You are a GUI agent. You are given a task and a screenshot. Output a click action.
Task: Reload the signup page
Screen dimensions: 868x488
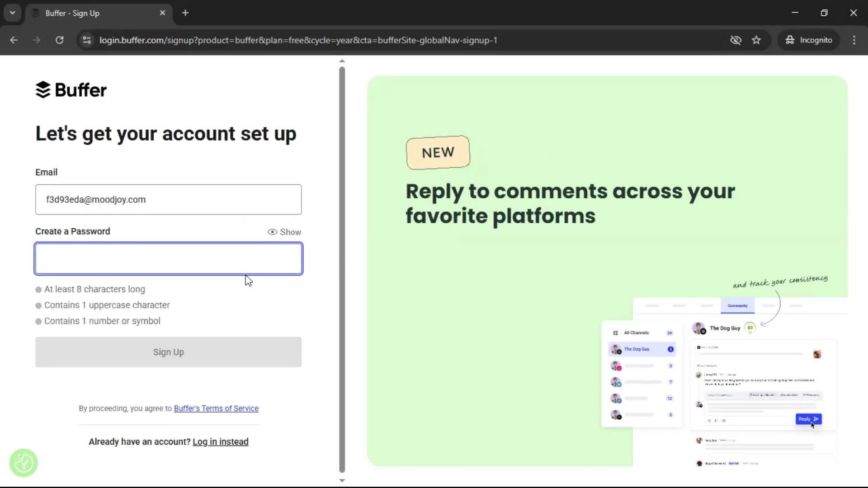coord(59,40)
